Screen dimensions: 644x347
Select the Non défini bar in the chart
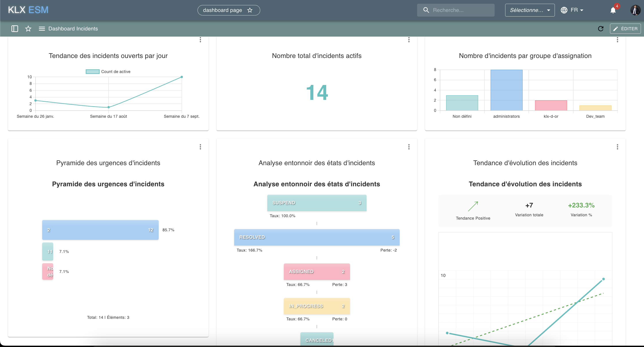pos(462,103)
